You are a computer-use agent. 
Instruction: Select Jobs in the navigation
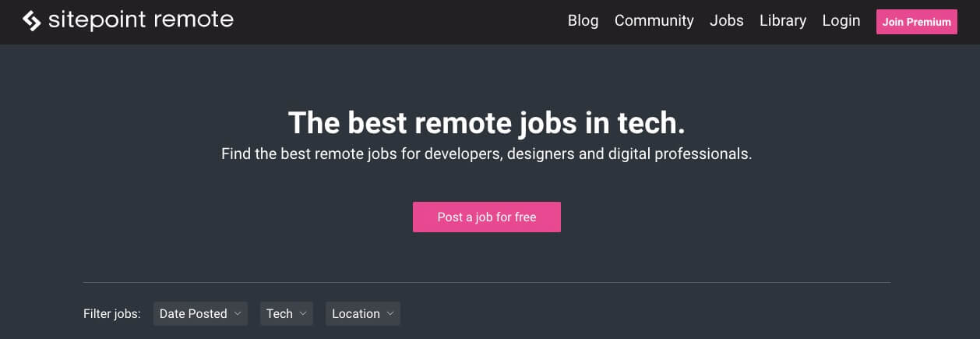pos(726,21)
